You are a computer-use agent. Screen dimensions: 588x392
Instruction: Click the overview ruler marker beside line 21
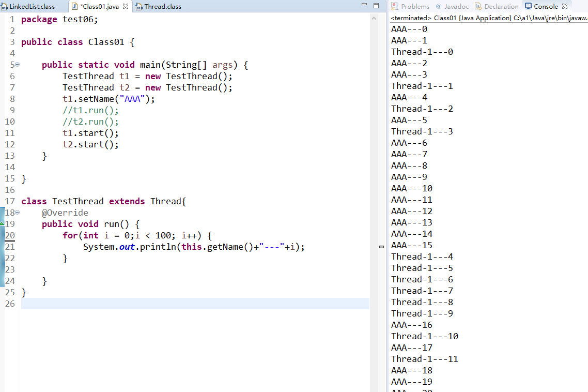coord(381,247)
